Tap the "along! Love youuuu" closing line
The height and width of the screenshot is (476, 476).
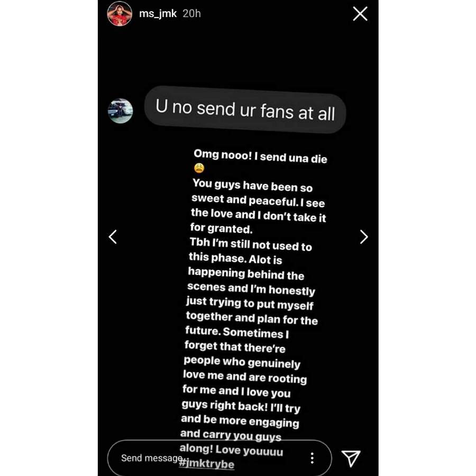tap(231, 450)
